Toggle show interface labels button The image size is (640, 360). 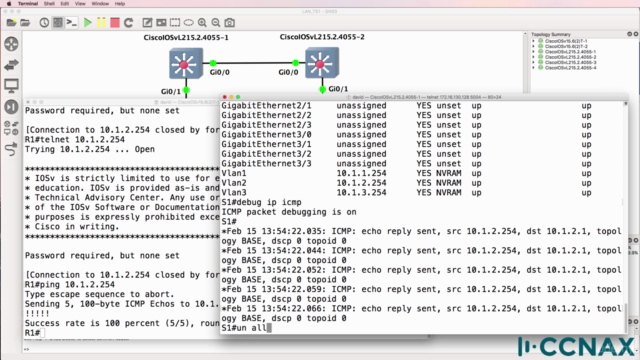point(58,22)
